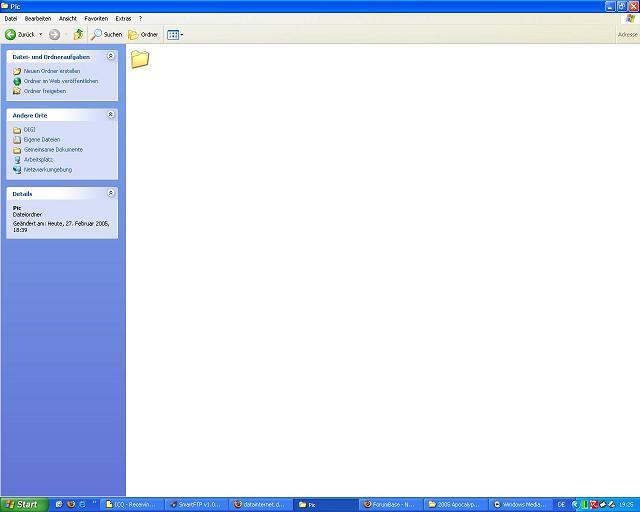Viewport: 640px width, 512px height.
Task: Click the grey Forward arrow button
Action: coord(54,35)
